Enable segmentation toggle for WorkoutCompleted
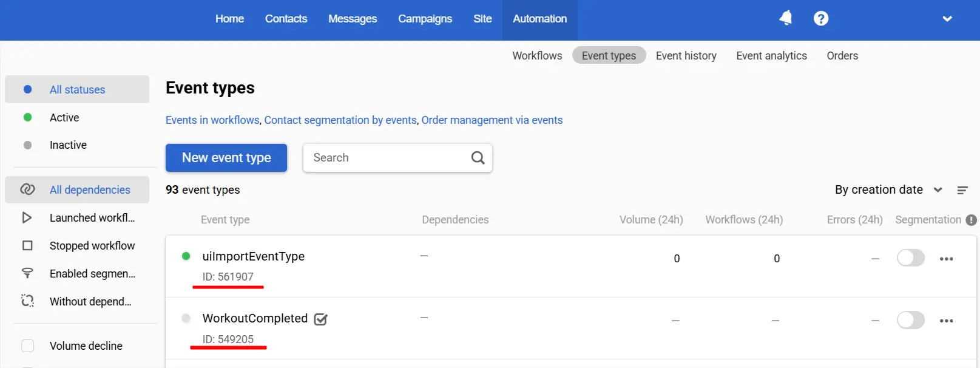 (910, 320)
